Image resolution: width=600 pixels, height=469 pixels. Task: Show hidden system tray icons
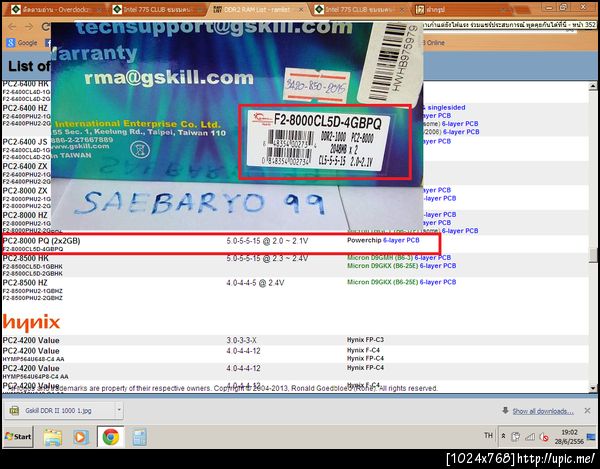(504, 436)
